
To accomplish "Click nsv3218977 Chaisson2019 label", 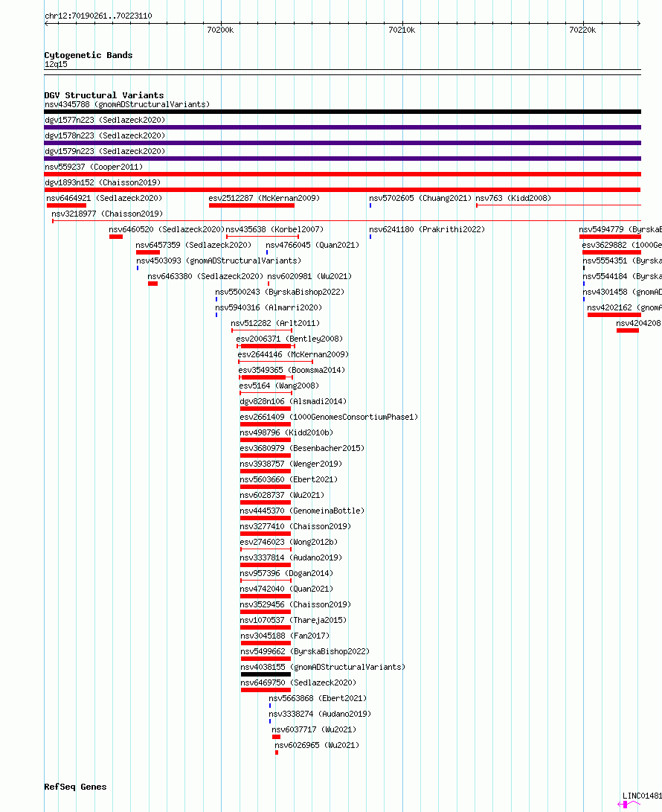I will coord(107,214).
